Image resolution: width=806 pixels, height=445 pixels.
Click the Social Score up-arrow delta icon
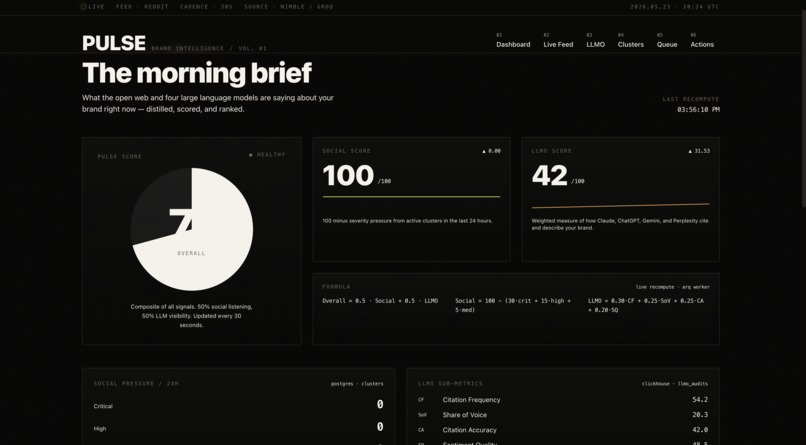[484, 151]
